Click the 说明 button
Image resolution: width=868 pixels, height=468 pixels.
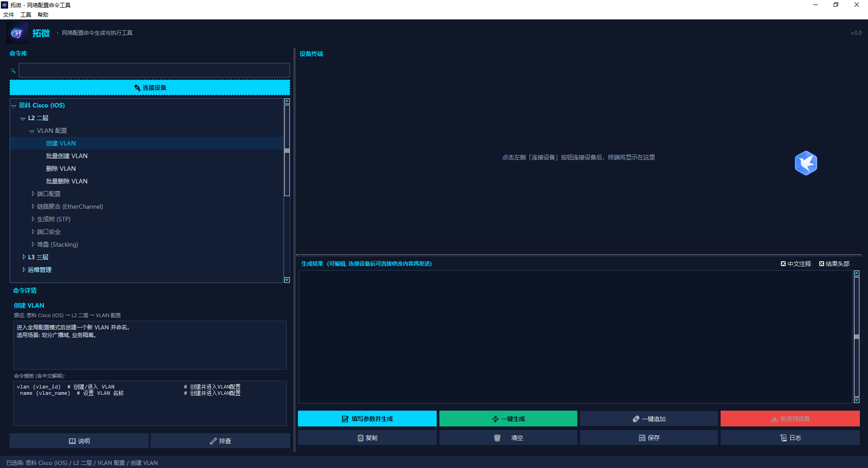(x=79, y=441)
